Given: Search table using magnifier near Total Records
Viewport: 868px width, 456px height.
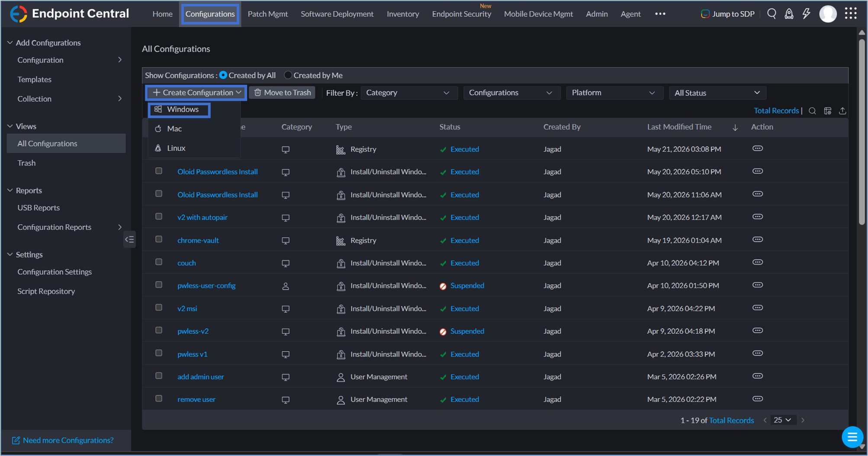Looking at the screenshot, I should [x=812, y=111].
